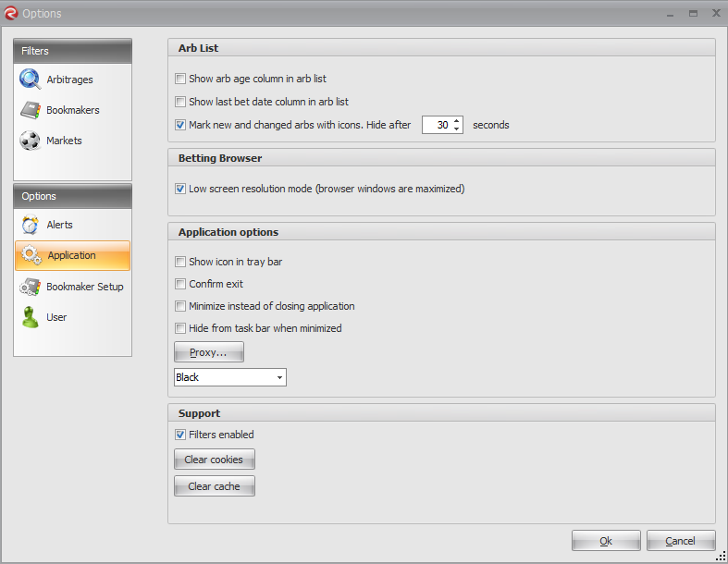Uncheck Mark new and changed arbs with icons
728x564 pixels.
[x=180, y=125]
